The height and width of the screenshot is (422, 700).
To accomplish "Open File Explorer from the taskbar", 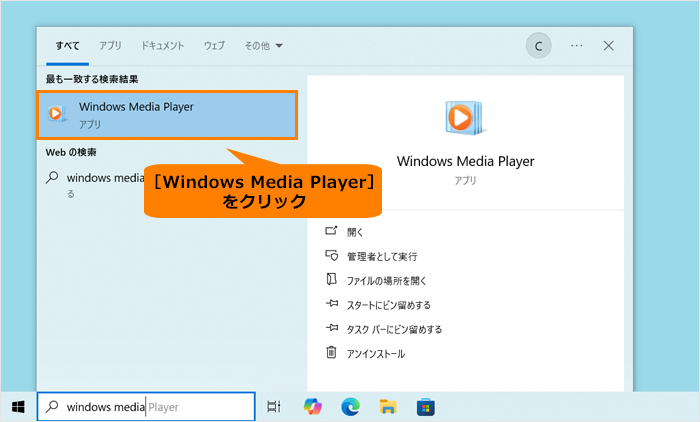I will tap(388, 407).
